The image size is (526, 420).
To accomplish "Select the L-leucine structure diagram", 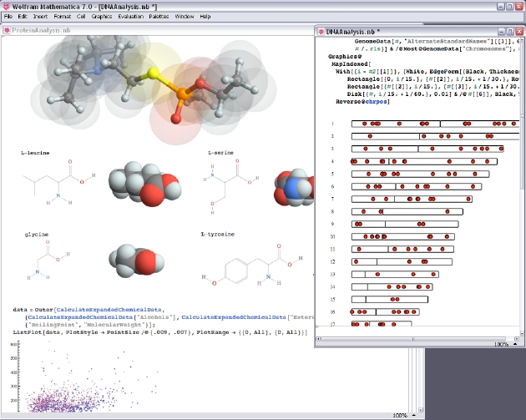I will click(x=59, y=183).
